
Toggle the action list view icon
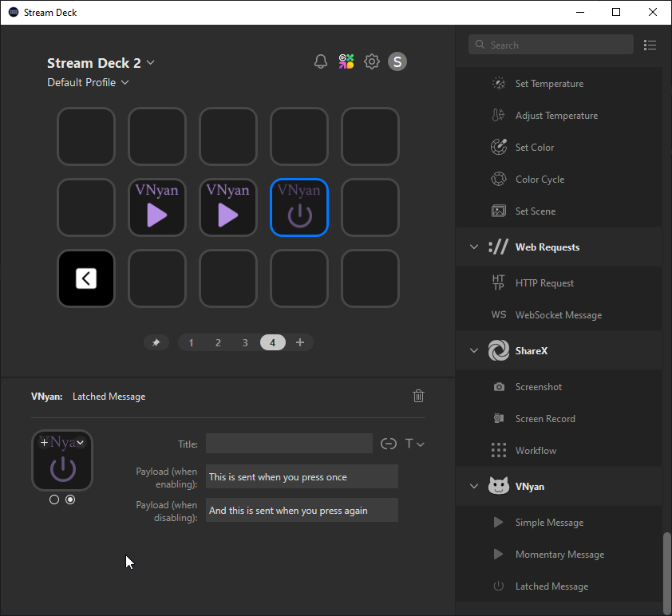pyautogui.click(x=650, y=45)
